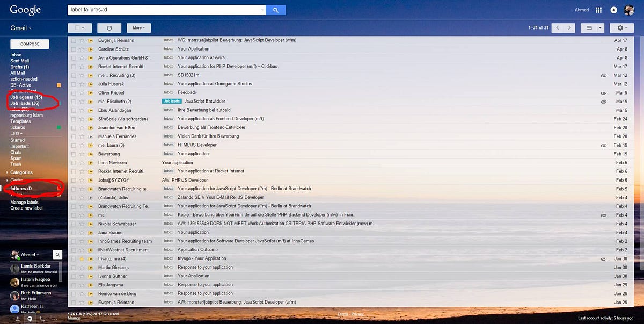Open the Spam folder
This screenshot has width=644, height=324.
(16, 159)
